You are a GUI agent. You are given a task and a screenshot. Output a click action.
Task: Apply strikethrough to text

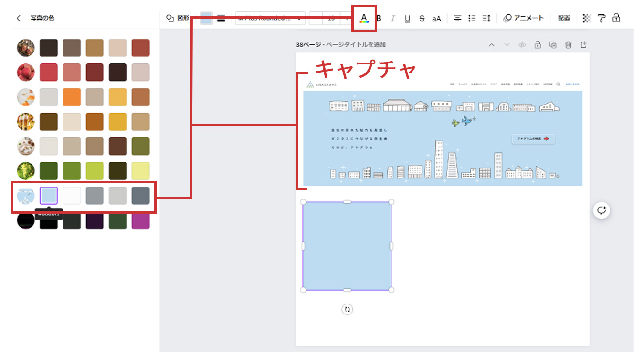pos(422,19)
